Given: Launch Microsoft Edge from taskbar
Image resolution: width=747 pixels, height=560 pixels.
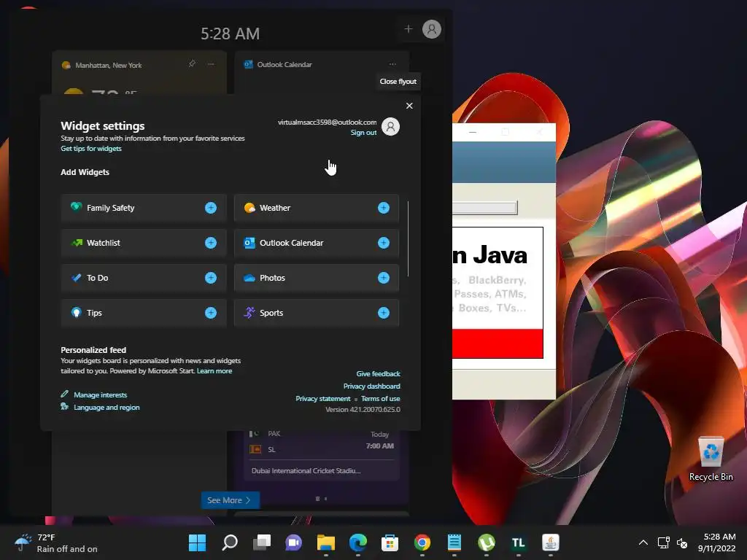Looking at the screenshot, I should pos(357,542).
